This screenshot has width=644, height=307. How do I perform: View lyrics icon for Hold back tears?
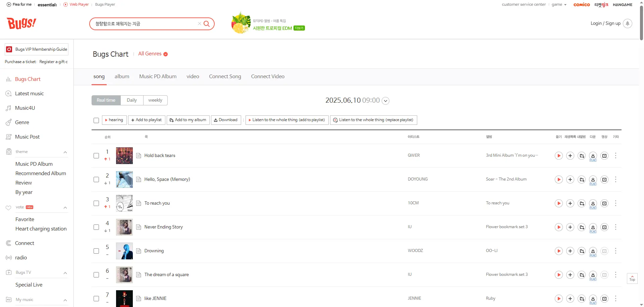[139, 156]
